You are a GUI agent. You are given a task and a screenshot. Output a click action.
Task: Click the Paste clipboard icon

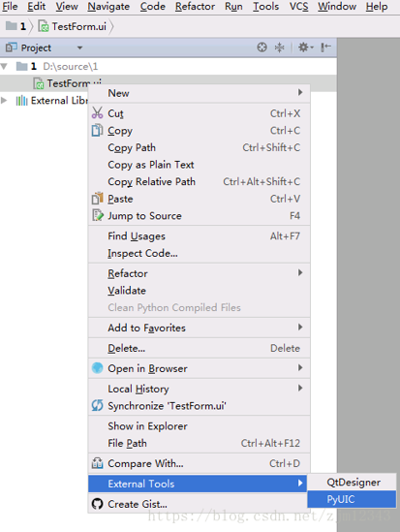tap(97, 199)
